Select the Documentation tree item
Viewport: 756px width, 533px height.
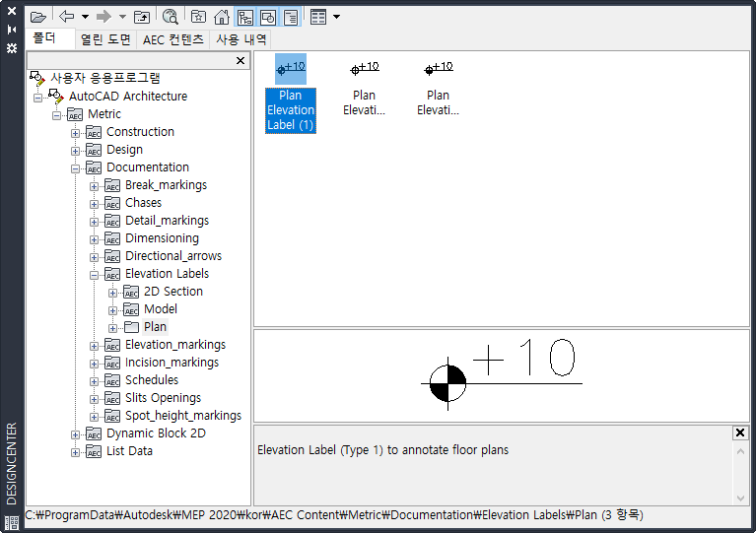148,167
